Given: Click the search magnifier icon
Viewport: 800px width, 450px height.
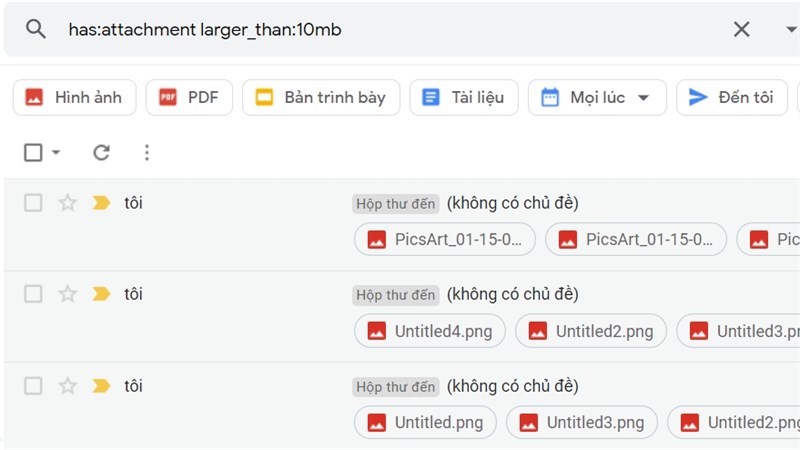Looking at the screenshot, I should point(35,29).
